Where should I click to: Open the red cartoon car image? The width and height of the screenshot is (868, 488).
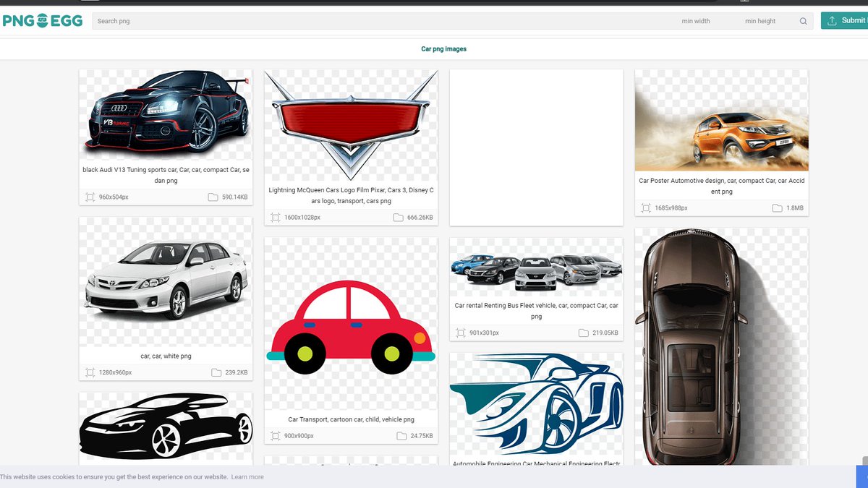351,324
